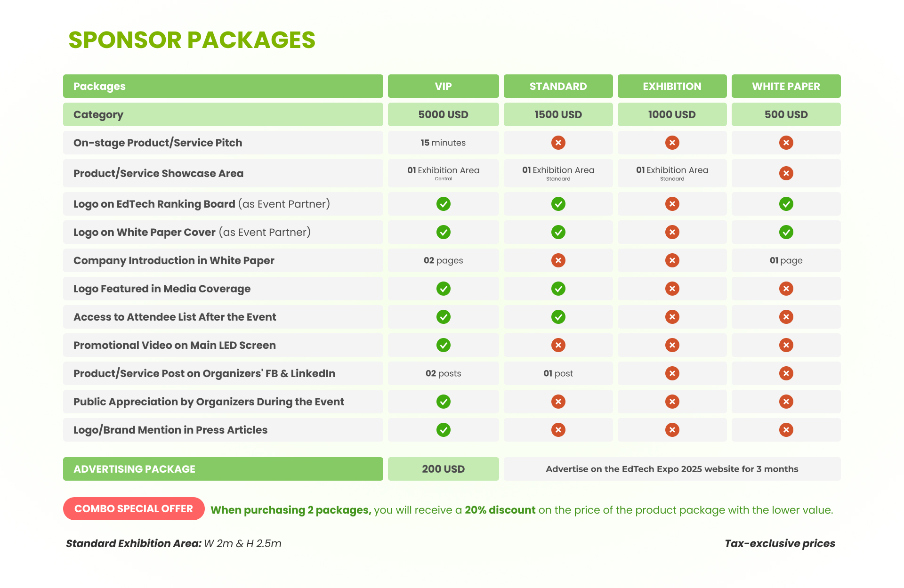
Task: Click Exhibition X for FB & LinkedIn post
Action: pyautogui.click(x=672, y=373)
